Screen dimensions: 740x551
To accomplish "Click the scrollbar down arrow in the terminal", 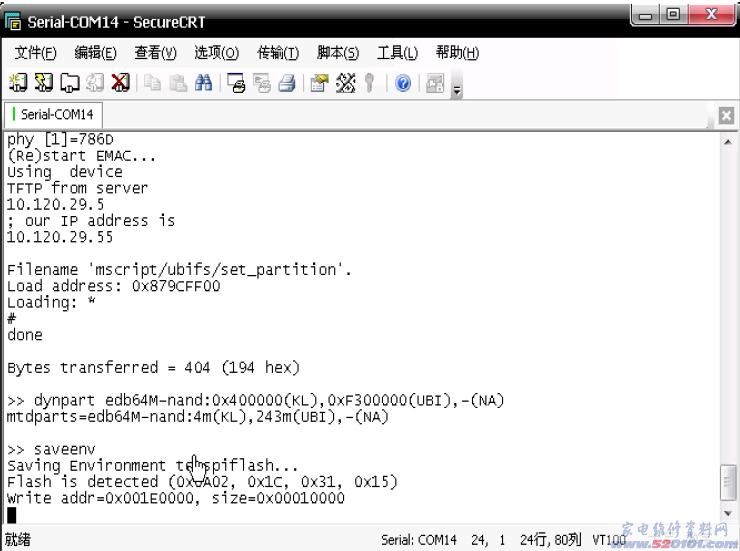I will tap(727, 513).
